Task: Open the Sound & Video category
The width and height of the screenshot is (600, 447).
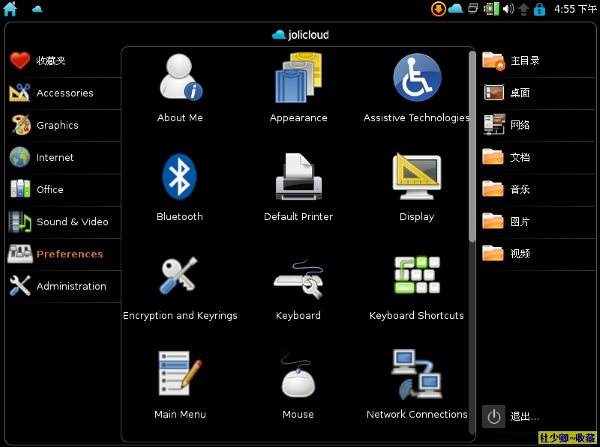Action: click(x=64, y=222)
